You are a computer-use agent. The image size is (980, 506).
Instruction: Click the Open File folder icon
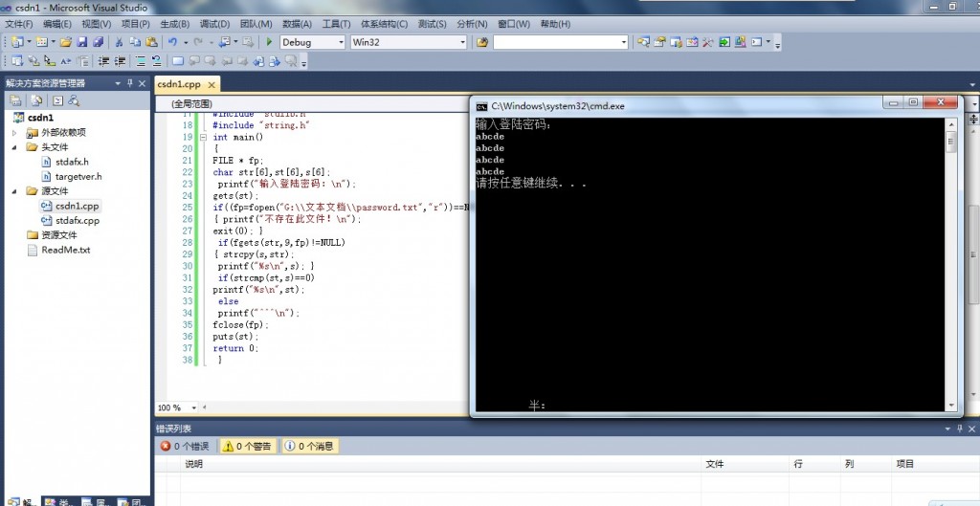pyautogui.click(x=66, y=42)
